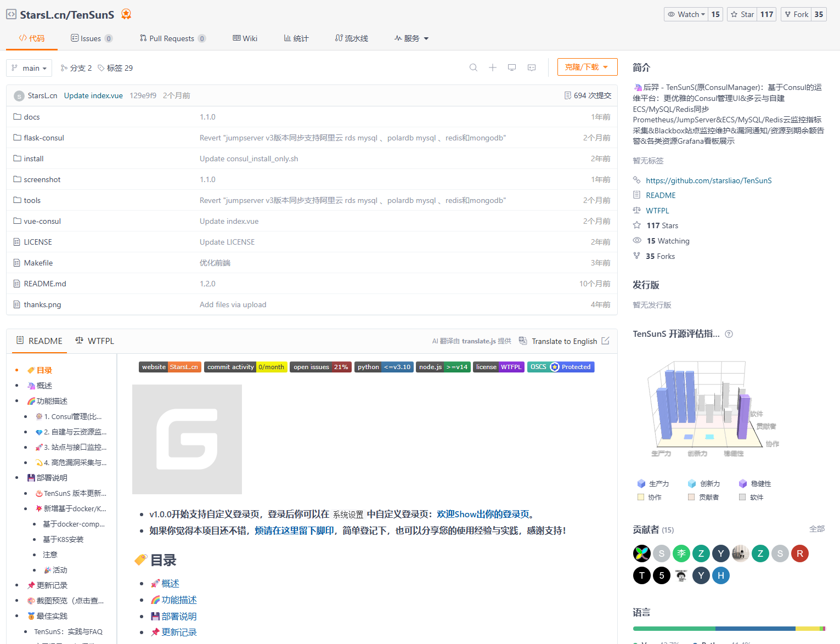Screen dimensions: 840x644
Task: Open the 标签 29 tags link
Action: coord(115,68)
